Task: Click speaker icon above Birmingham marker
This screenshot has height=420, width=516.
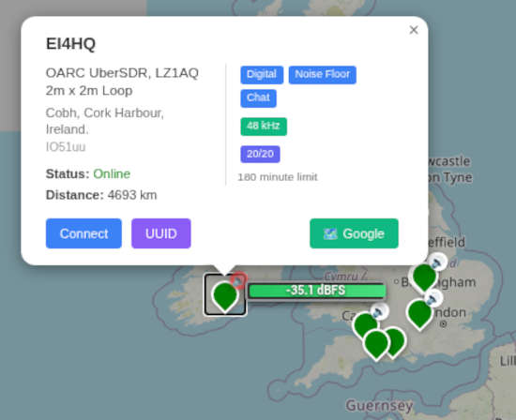Action: (437, 262)
